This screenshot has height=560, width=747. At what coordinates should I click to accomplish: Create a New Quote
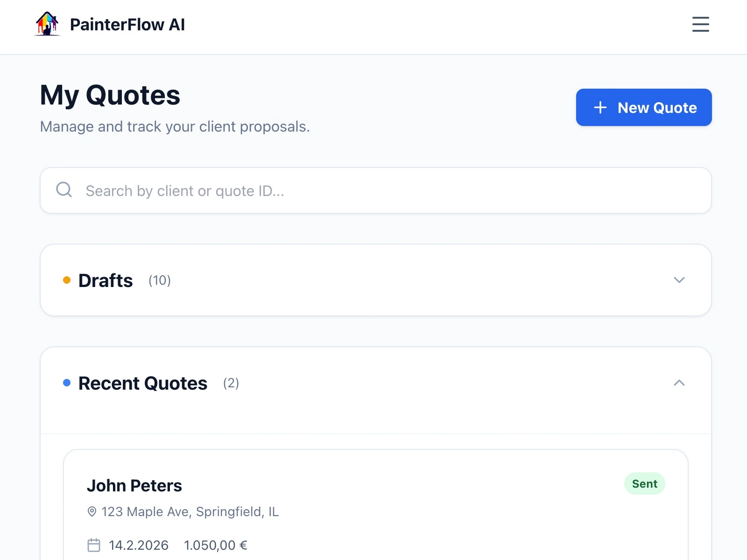click(x=643, y=107)
